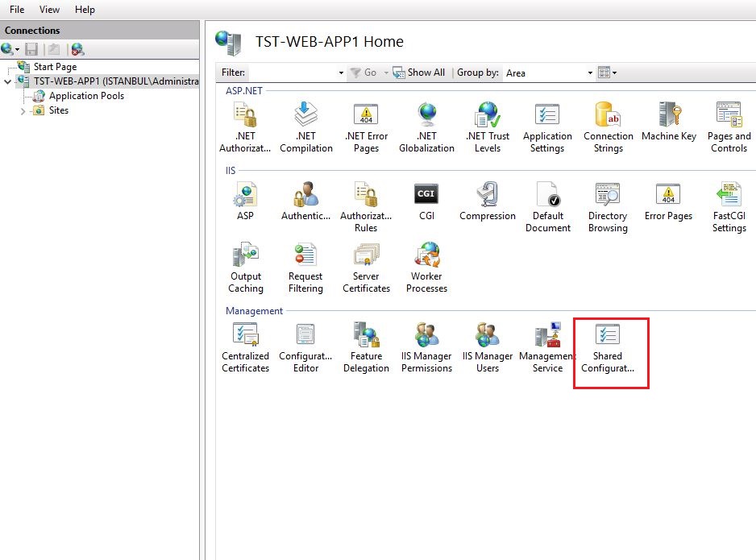Screen dimensions: 756x560
Task: Click the save connections toolbar icon
Action: coord(31,49)
